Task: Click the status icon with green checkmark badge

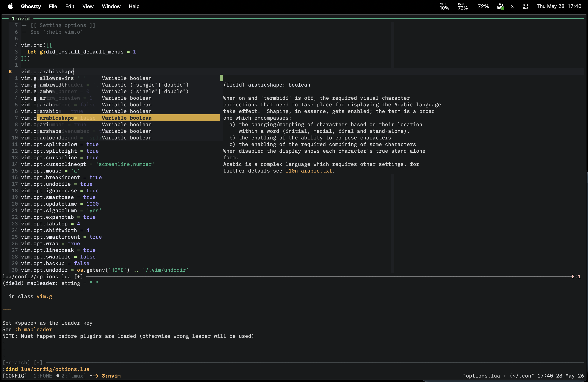Action: pyautogui.click(x=501, y=6)
